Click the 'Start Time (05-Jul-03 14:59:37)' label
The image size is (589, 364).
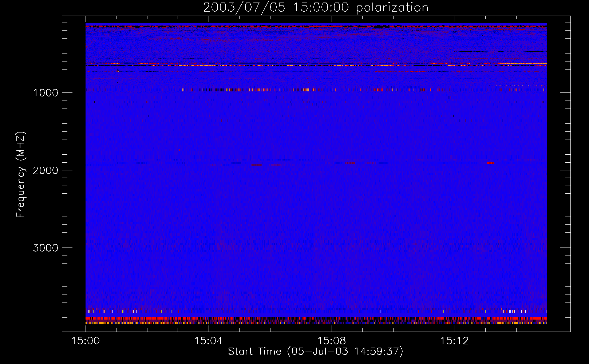(x=316, y=352)
